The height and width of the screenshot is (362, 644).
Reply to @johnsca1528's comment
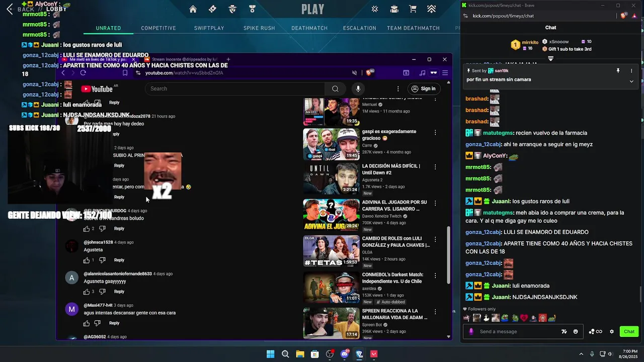[119, 260]
